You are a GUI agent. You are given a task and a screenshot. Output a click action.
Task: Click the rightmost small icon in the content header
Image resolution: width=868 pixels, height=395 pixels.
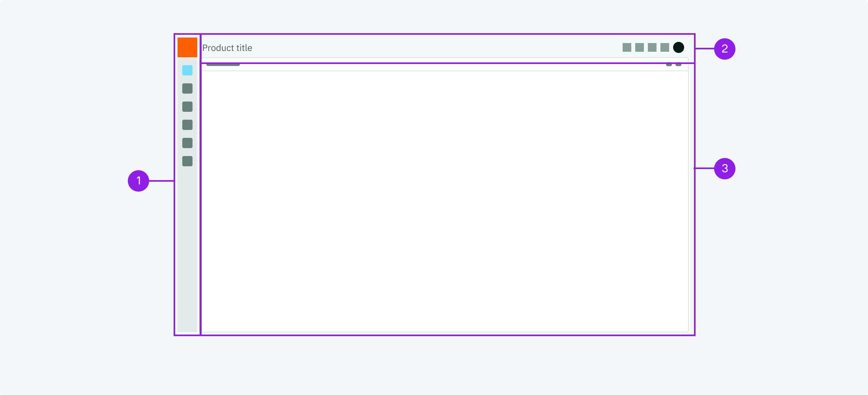coord(678,64)
